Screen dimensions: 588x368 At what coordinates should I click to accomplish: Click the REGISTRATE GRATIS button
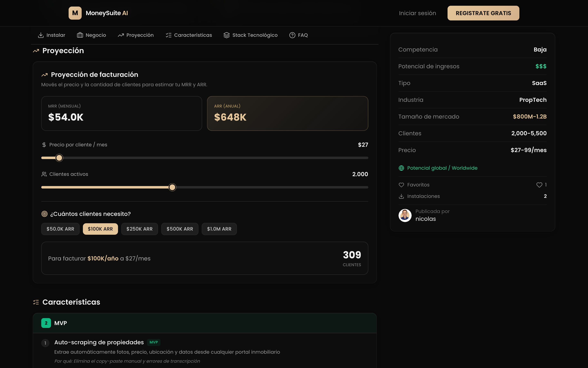coord(483,13)
